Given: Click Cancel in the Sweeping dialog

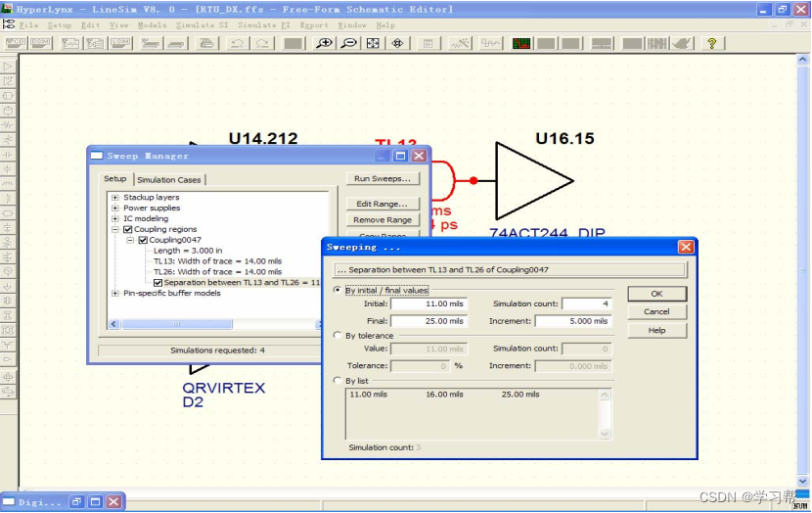Looking at the screenshot, I should [657, 311].
